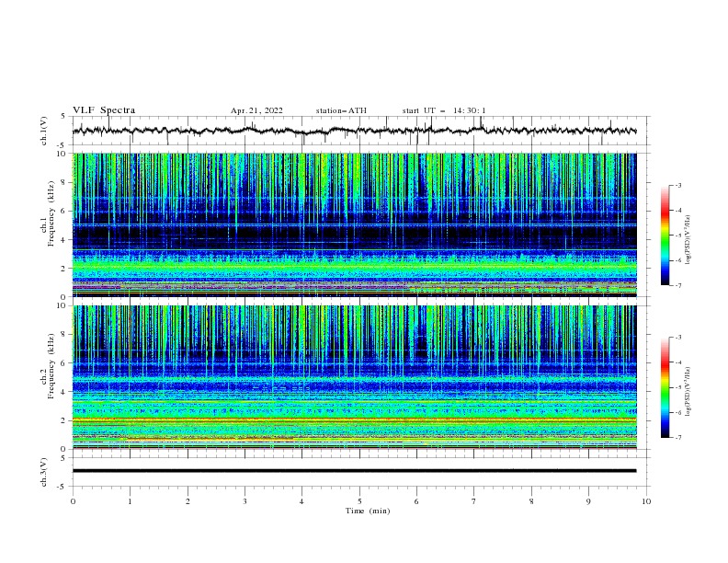Click the "-7" label on ch.2 color bar

coord(677,438)
